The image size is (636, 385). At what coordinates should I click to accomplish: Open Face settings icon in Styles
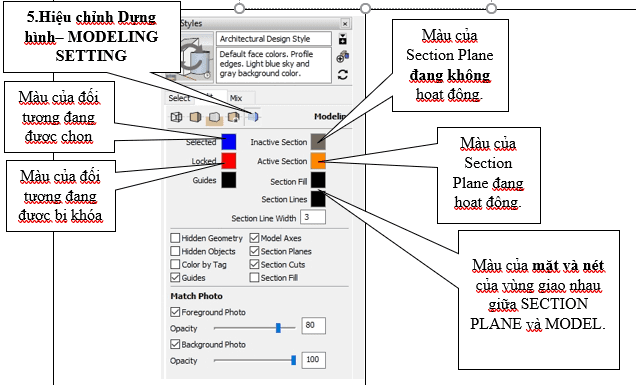coord(195,117)
